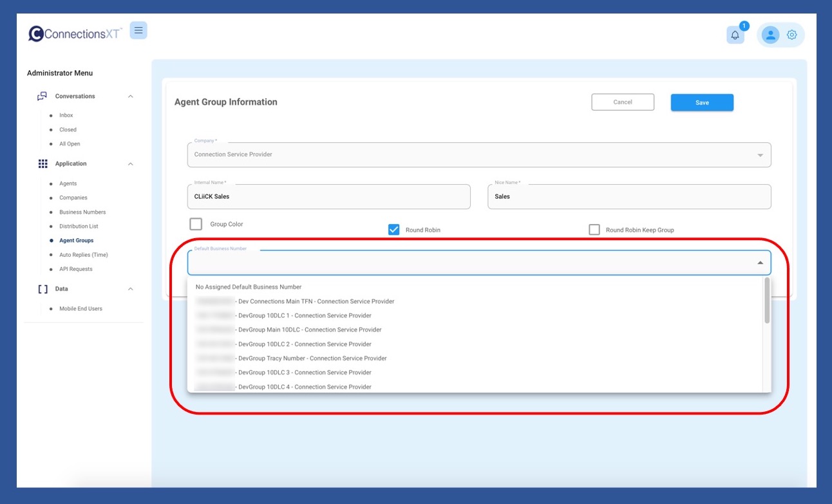Enable the Group Color checkbox
Screen dimensions: 832x504
tap(196, 224)
